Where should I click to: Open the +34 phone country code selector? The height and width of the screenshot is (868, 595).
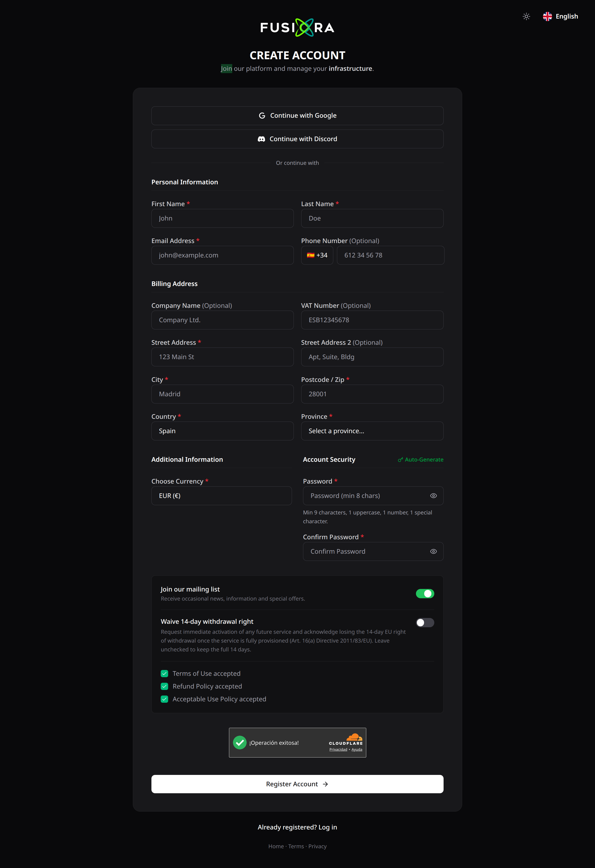[x=317, y=255]
